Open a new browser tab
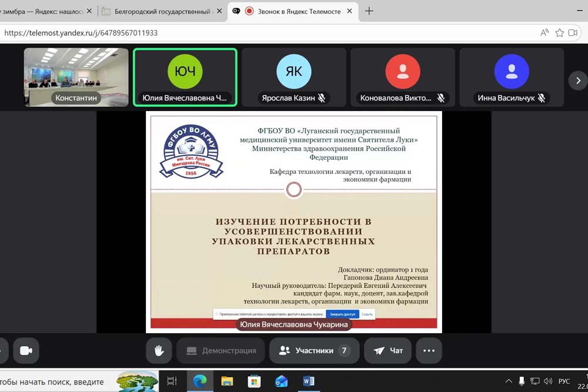Image resolution: width=588 pixels, height=392 pixels. [369, 11]
